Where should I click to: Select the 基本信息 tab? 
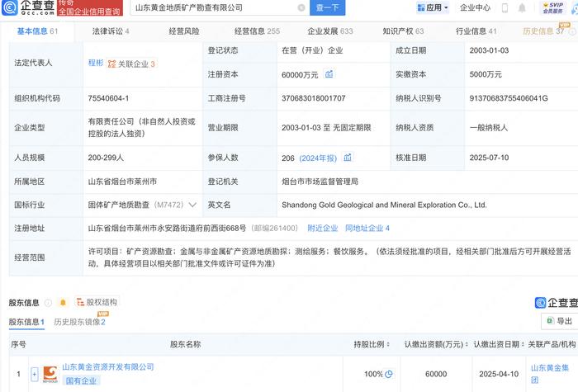tap(38, 31)
